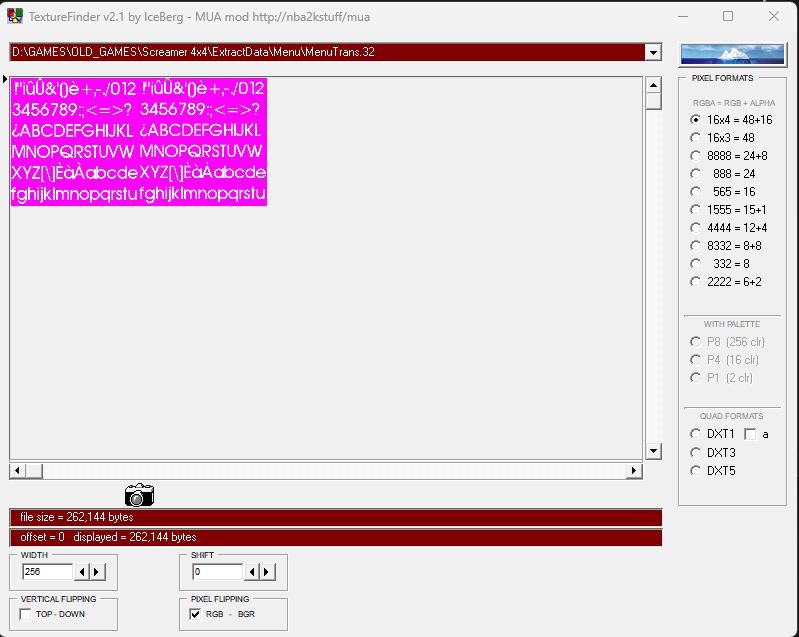Toggle the TOP - DOWN vertical flipping checkbox

[x=25, y=614]
